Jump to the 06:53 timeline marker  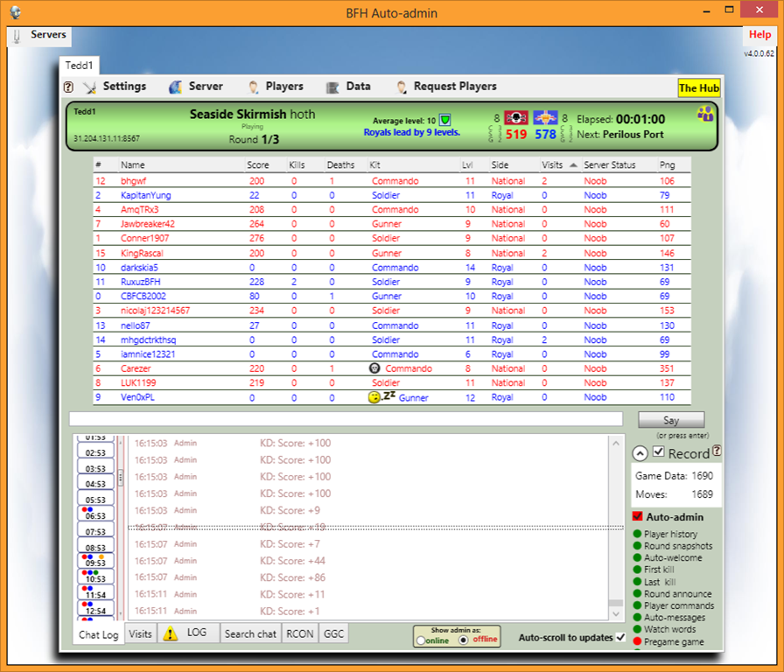point(95,513)
